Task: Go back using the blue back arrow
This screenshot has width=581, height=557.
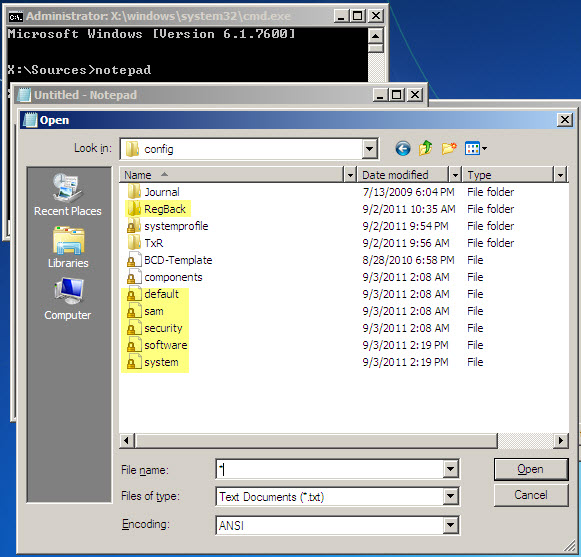Action: coord(403,149)
